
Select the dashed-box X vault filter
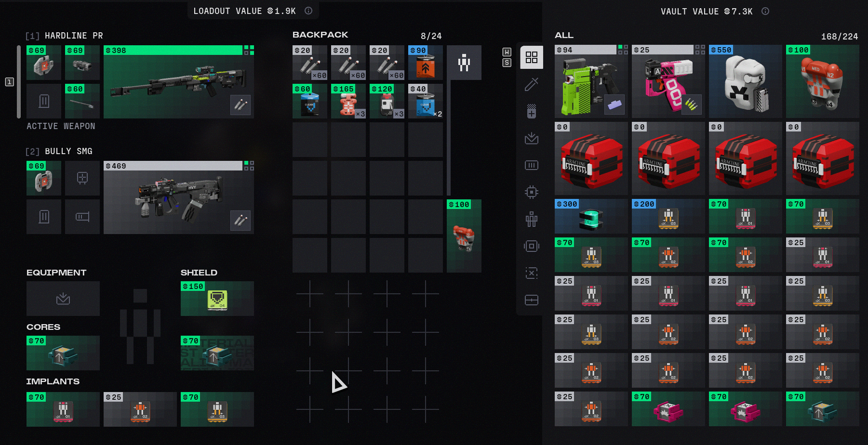[532, 273]
